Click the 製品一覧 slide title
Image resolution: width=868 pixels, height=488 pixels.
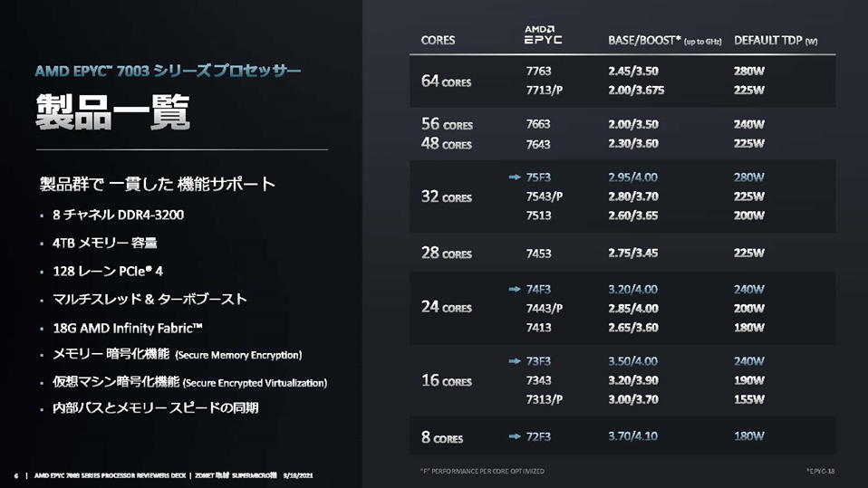pyautogui.click(x=112, y=113)
